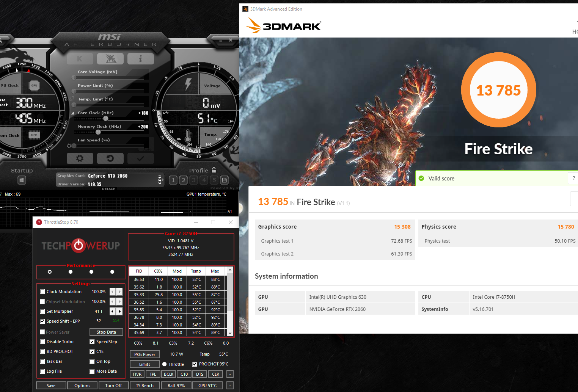Screen dimensions: 578x392
Task: Select first Performance profile radio
Action: click(50, 272)
